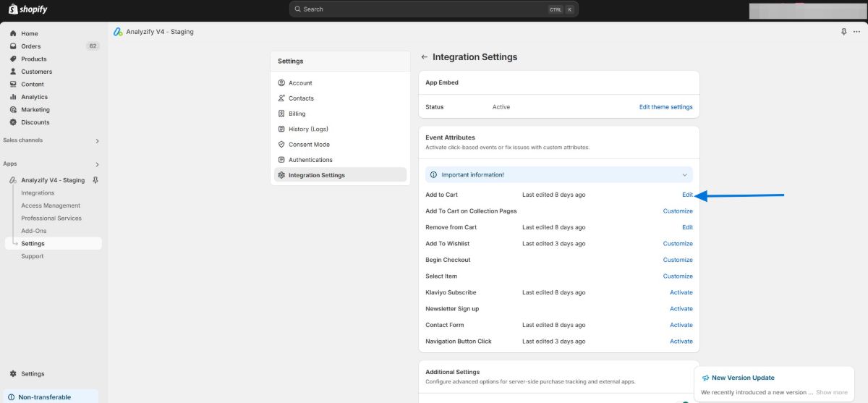Click Activate for Klaviyo Subscribe
This screenshot has height=403, width=868.
tap(681, 292)
